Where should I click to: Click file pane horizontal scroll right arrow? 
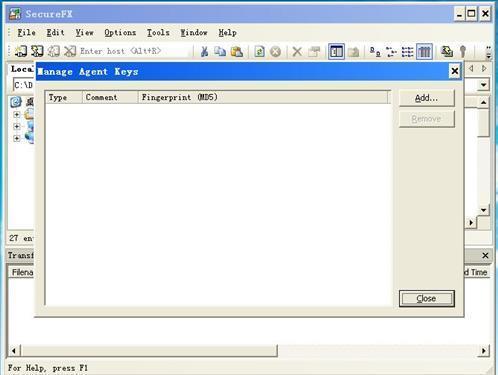(471, 222)
